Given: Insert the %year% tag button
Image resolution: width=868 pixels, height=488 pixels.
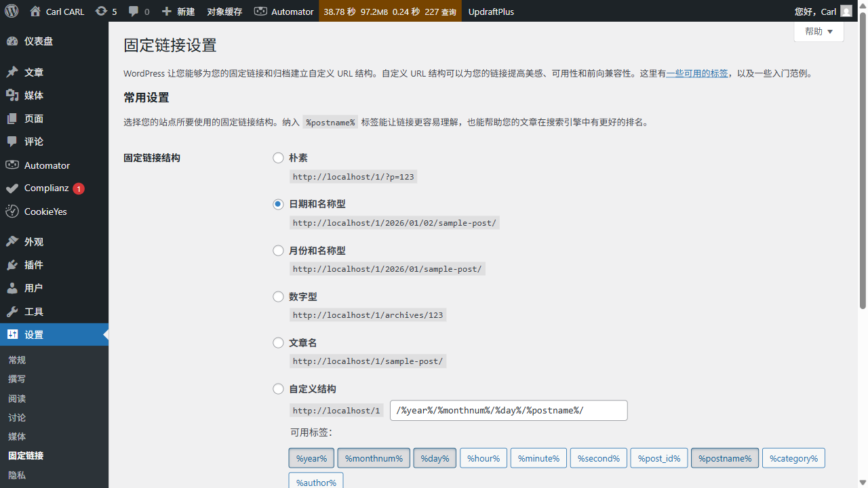Looking at the screenshot, I should [x=311, y=457].
